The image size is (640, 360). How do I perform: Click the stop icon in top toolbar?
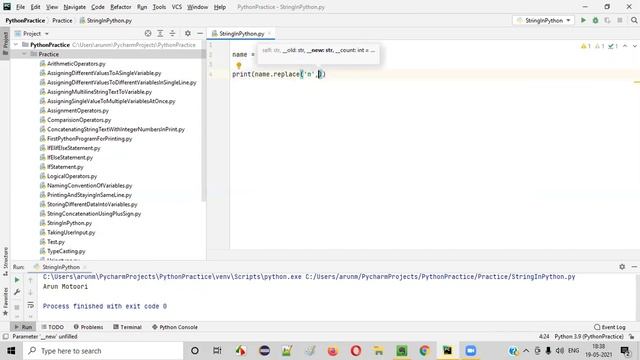[620, 20]
